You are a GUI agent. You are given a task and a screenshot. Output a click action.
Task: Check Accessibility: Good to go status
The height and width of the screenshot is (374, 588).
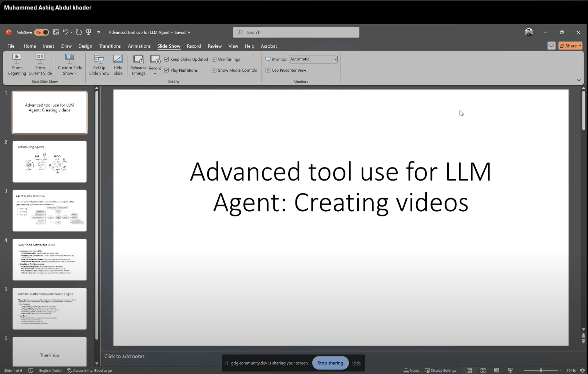[x=89, y=370]
